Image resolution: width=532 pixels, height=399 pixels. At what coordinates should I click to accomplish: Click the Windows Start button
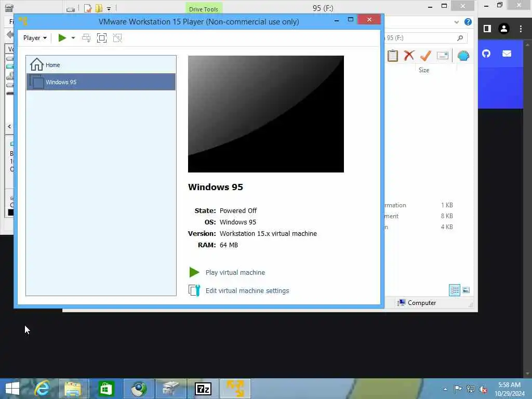[12, 389]
